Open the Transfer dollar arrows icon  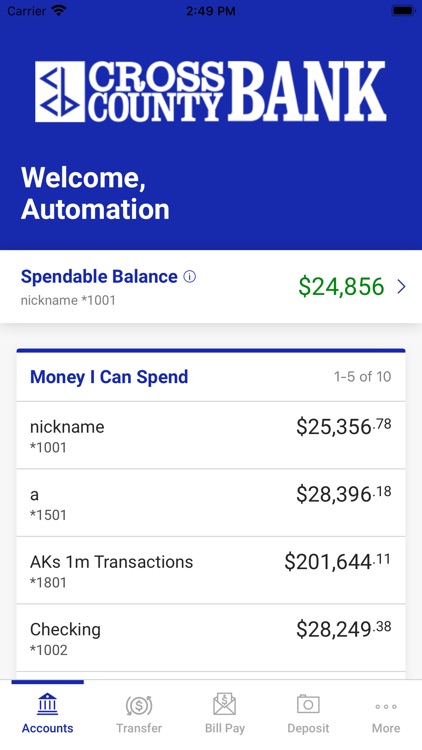(139, 705)
